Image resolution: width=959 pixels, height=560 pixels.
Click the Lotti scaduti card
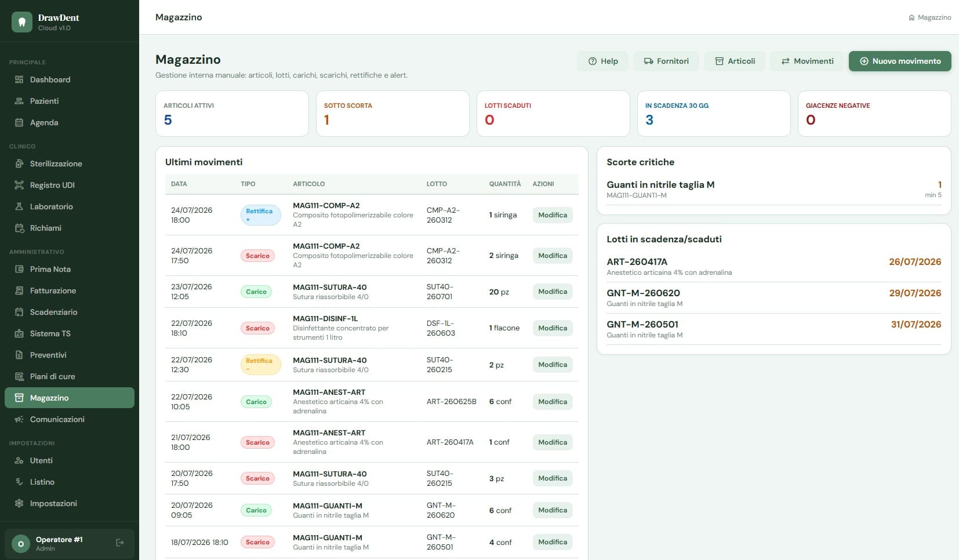553,114
